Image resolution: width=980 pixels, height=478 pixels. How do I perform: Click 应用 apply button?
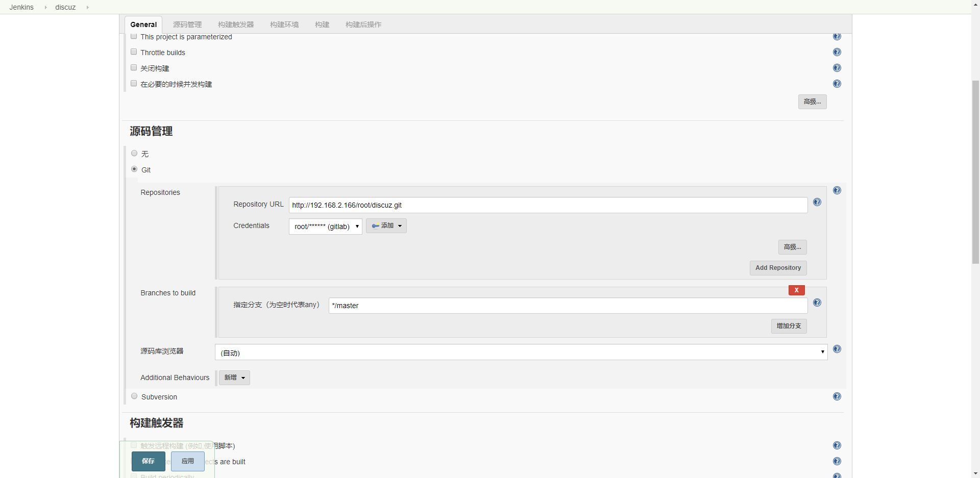[188, 461]
